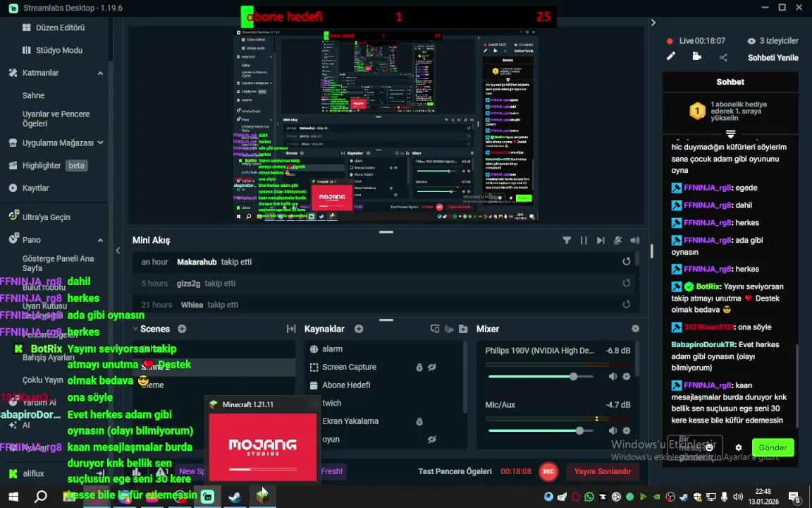This screenshot has width=812, height=508.
Task: Click Sohbeti Yenile to refresh chat
Action: (773, 58)
